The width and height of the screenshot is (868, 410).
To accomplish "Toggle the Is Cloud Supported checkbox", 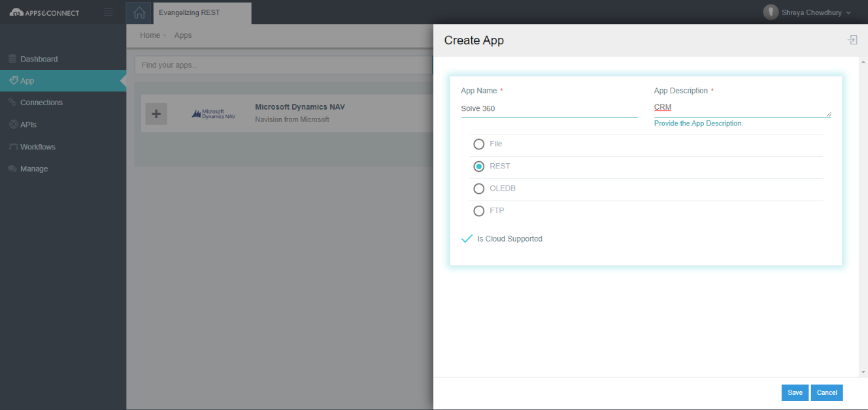I will click(467, 239).
